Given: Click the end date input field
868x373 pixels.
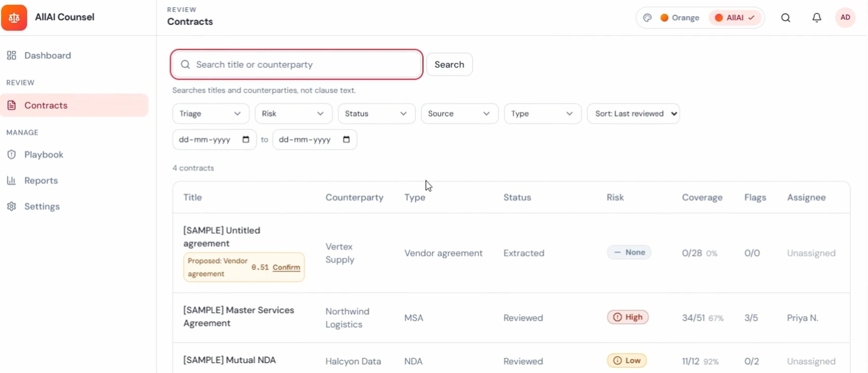Looking at the screenshot, I should (314, 139).
